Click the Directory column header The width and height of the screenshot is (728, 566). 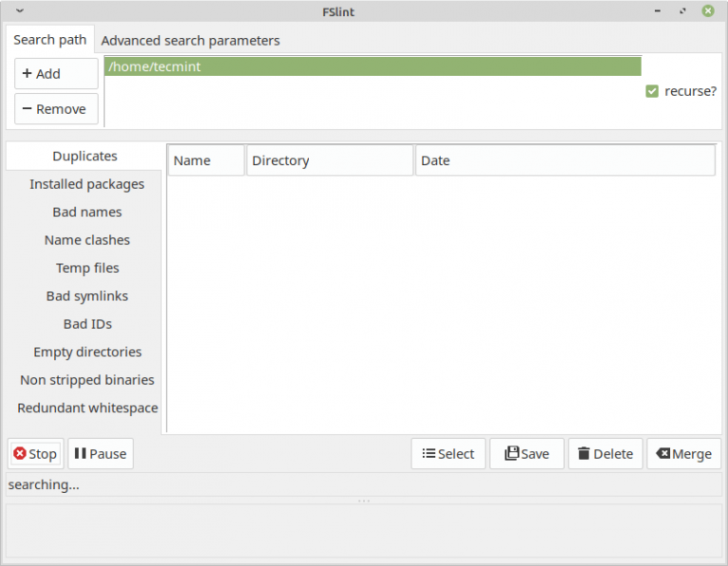point(329,160)
